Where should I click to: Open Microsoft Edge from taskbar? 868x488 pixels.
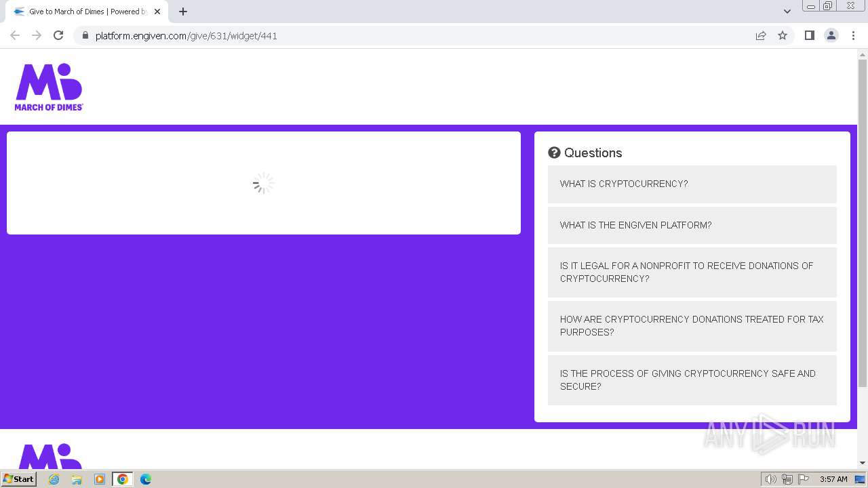146,479
